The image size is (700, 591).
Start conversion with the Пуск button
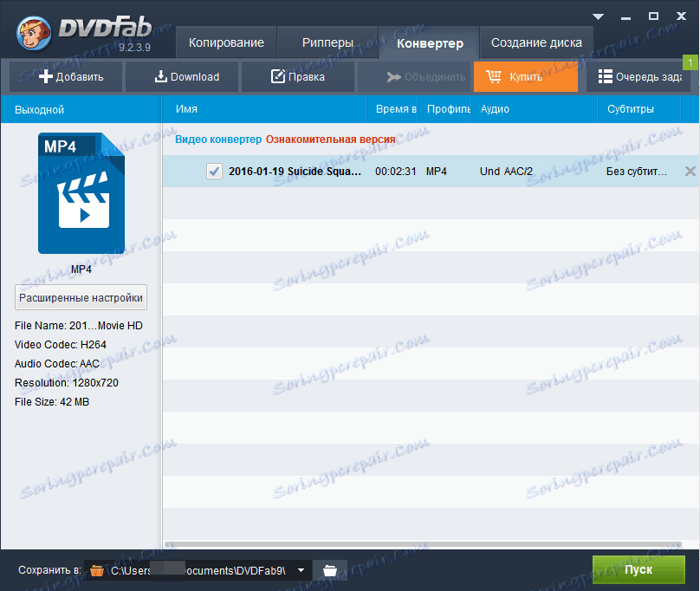tap(638, 569)
